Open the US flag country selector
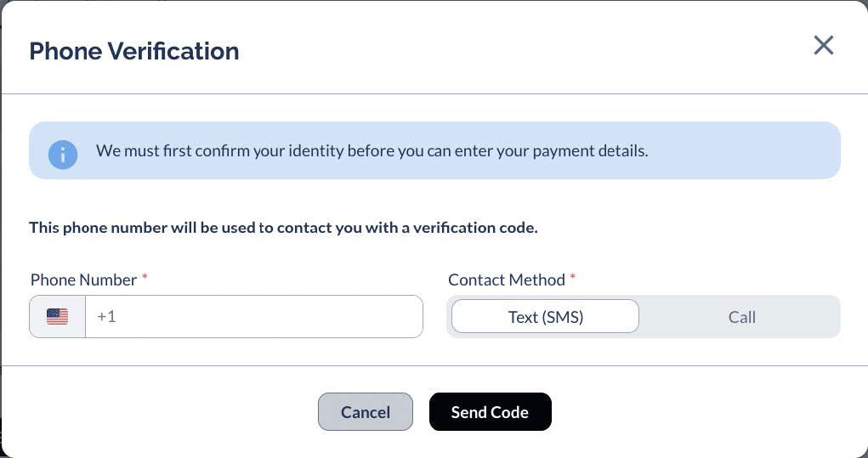 [x=58, y=317]
